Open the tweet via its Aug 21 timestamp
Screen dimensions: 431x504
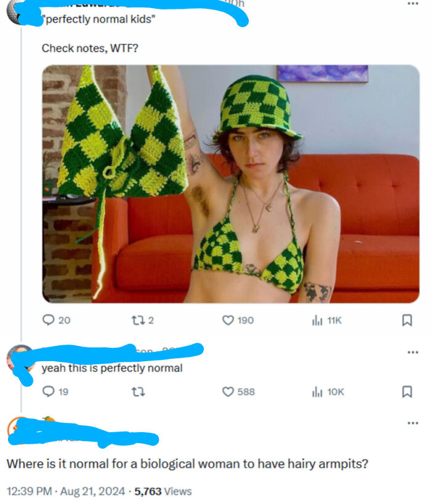coord(68,491)
